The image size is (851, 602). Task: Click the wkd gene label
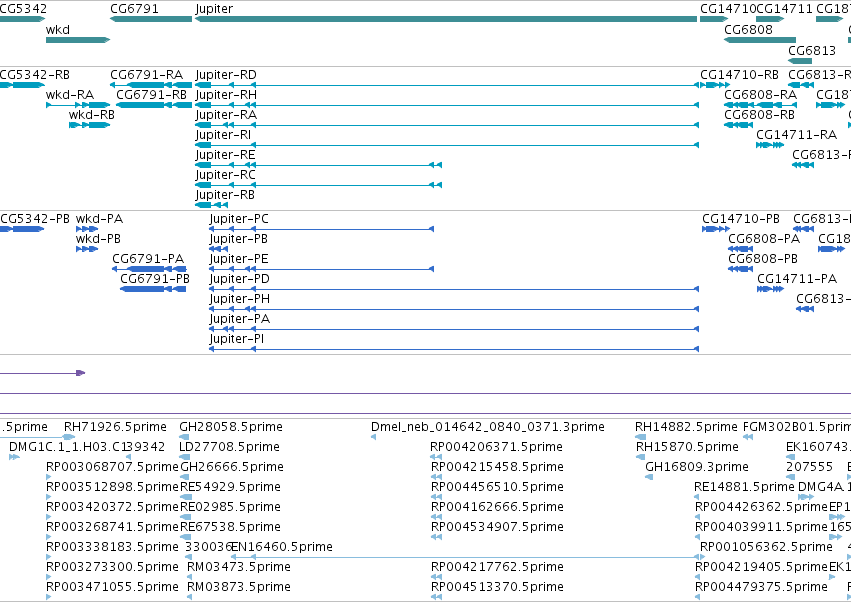[58, 30]
